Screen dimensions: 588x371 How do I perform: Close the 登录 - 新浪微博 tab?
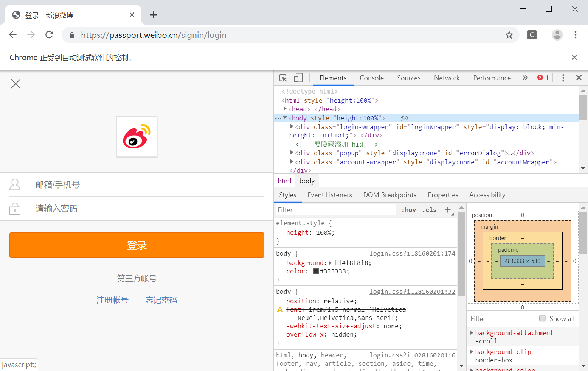(132, 15)
